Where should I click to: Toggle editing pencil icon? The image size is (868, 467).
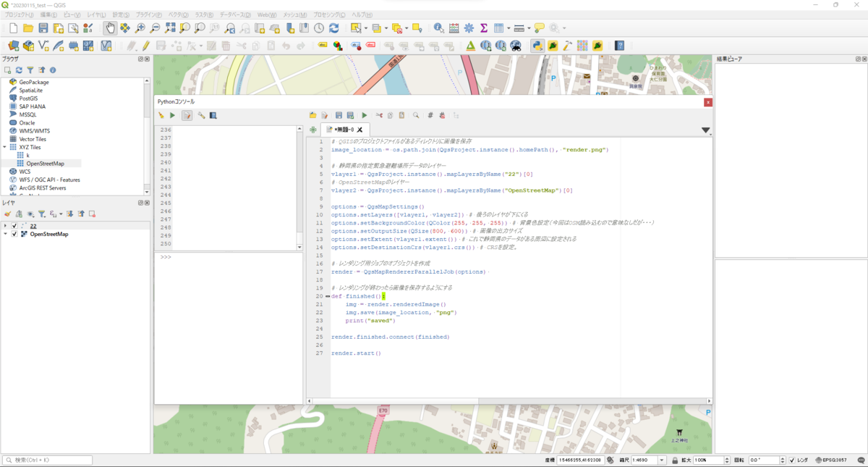pos(146,46)
